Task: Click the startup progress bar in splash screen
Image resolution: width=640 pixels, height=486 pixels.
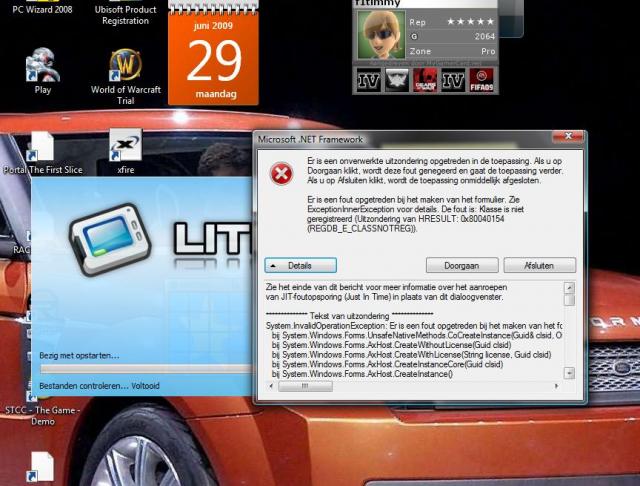Action: pyautogui.click(x=146, y=369)
